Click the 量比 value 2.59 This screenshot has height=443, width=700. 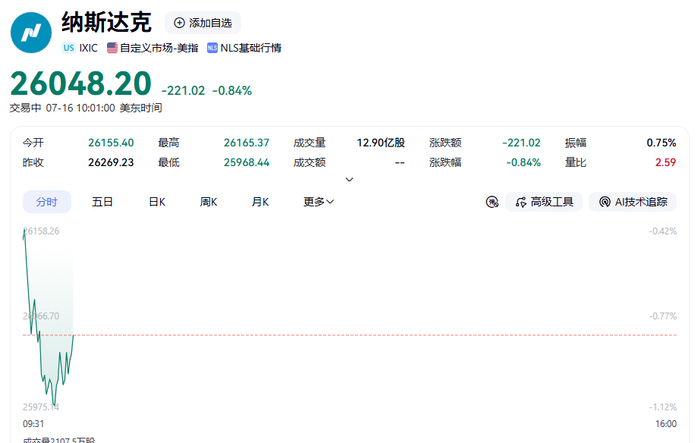(x=666, y=163)
